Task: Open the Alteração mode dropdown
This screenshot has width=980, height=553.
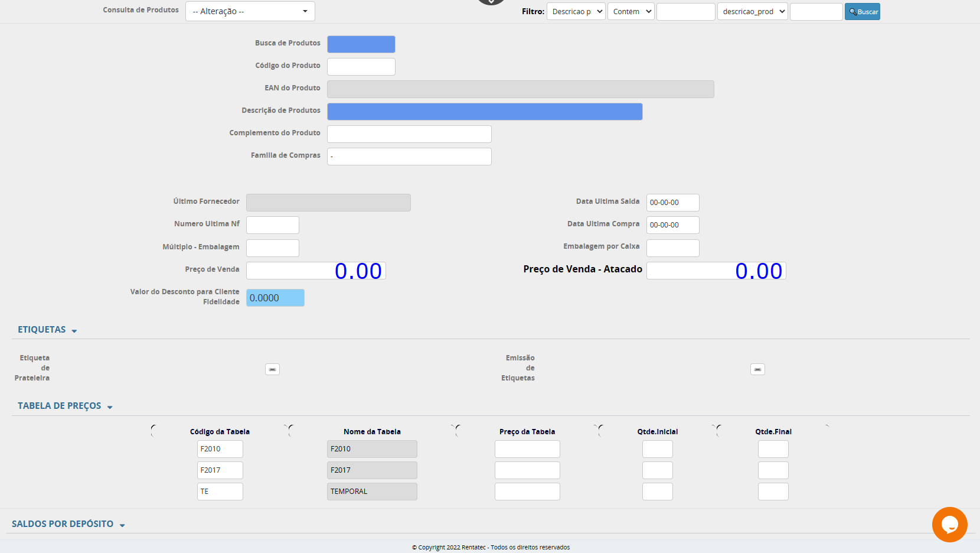Action: click(250, 11)
